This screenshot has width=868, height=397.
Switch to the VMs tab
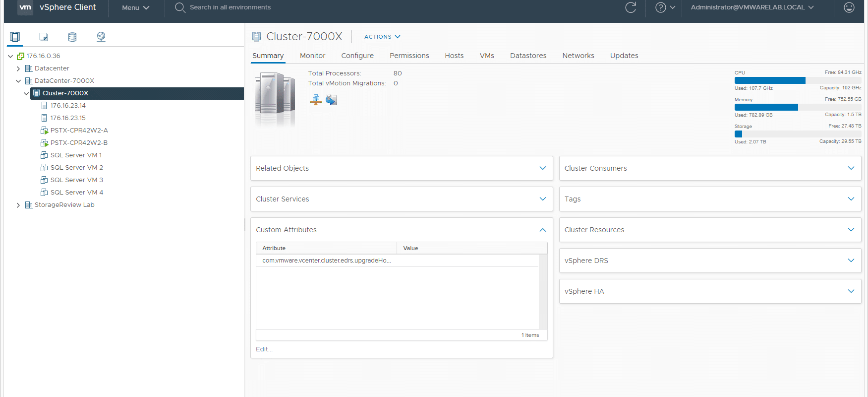[487, 56]
